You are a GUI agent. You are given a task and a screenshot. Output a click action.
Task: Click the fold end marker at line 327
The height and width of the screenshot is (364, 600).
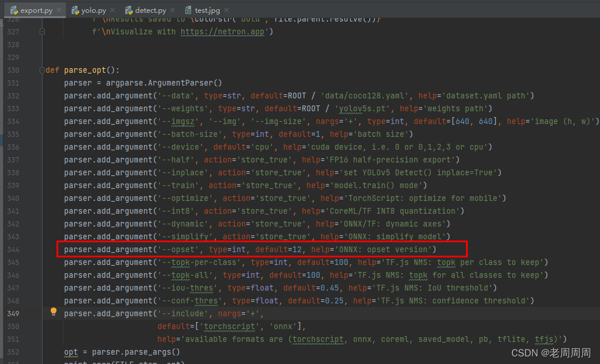[42, 31]
